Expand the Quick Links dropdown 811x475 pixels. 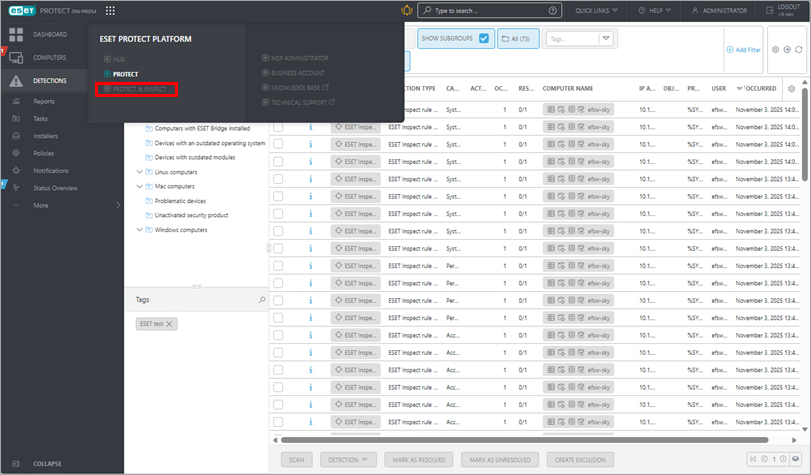point(597,10)
